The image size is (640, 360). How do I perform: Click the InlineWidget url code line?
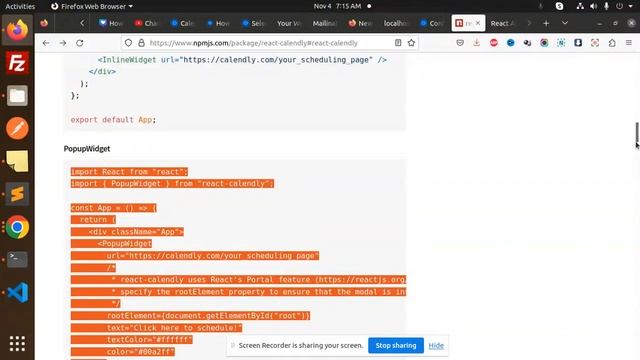(242, 60)
